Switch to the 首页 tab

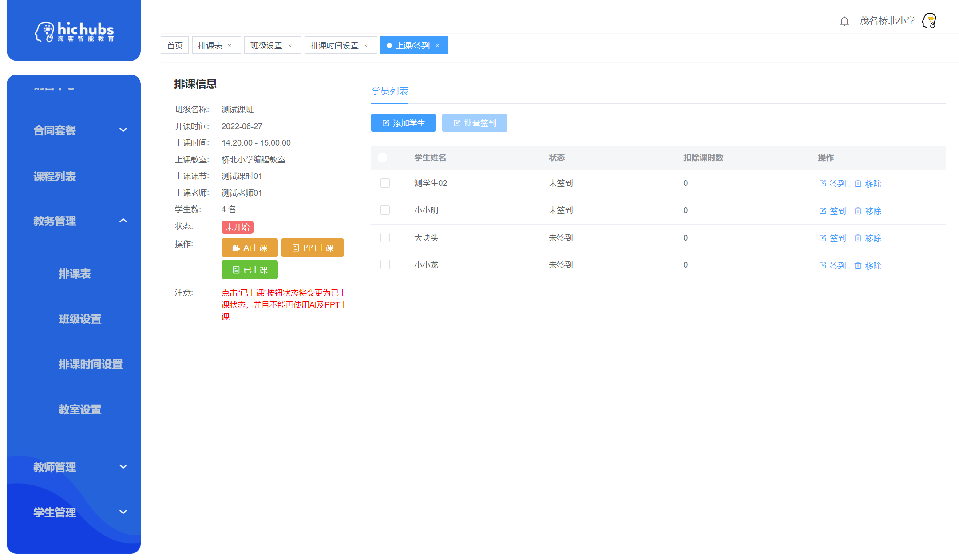pyautogui.click(x=174, y=45)
